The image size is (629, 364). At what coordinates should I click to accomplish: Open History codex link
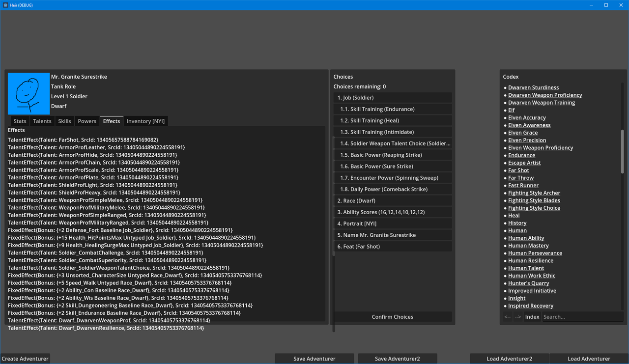[x=517, y=223]
